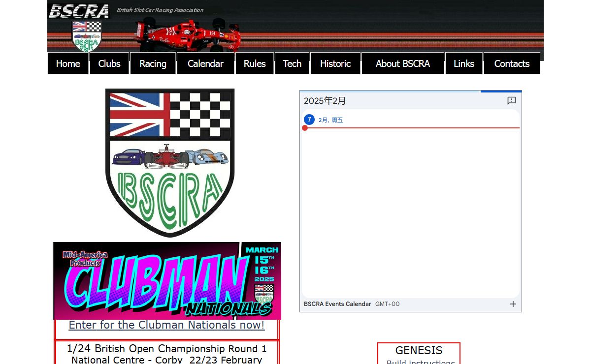Screen dimensions: 591x364
Task: Click the BSCRA logo in header
Action: coord(79,11)
